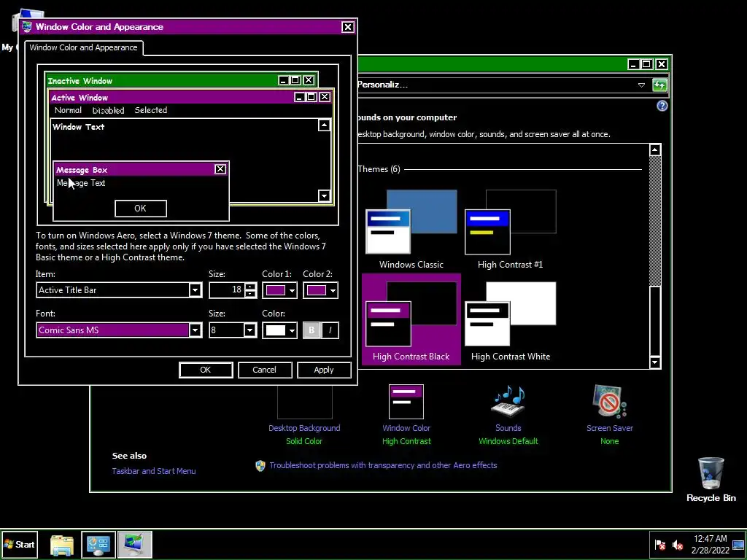Open the Recycle Bin desktop icon
747x560 pixels.
[711, 480]
